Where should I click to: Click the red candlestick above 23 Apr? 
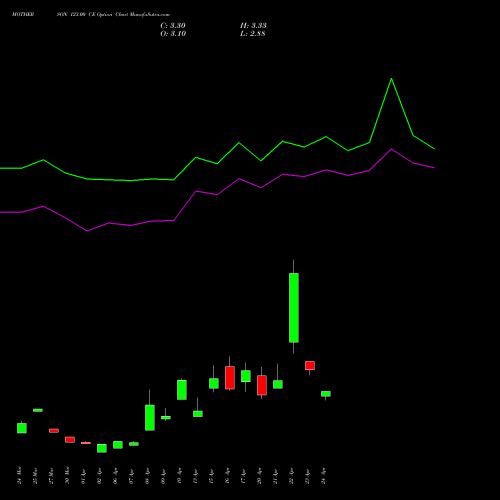pos(310,365)
